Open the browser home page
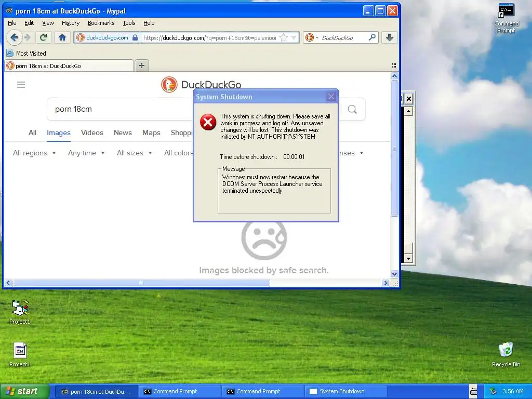Viewport: 532px width, 399px height. [62, 37]
